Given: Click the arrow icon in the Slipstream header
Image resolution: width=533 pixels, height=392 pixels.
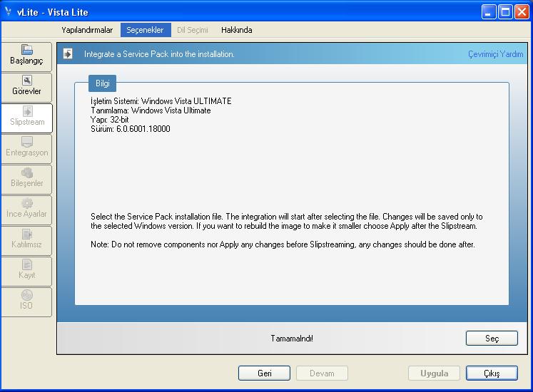Looking at the screenshot, I should tap(68, 53).
